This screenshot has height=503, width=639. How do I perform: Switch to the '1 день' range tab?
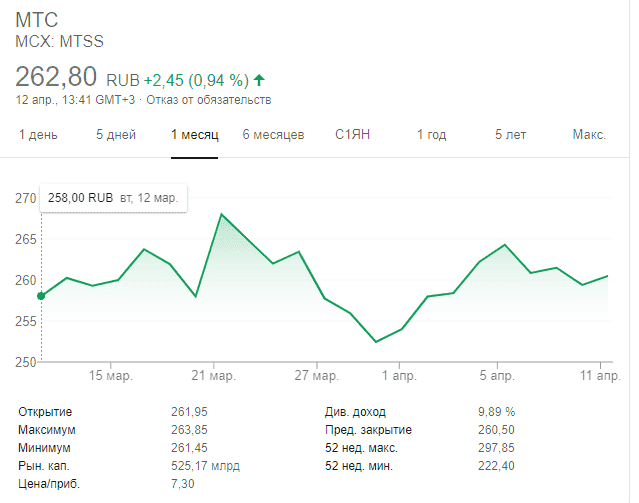38,135
